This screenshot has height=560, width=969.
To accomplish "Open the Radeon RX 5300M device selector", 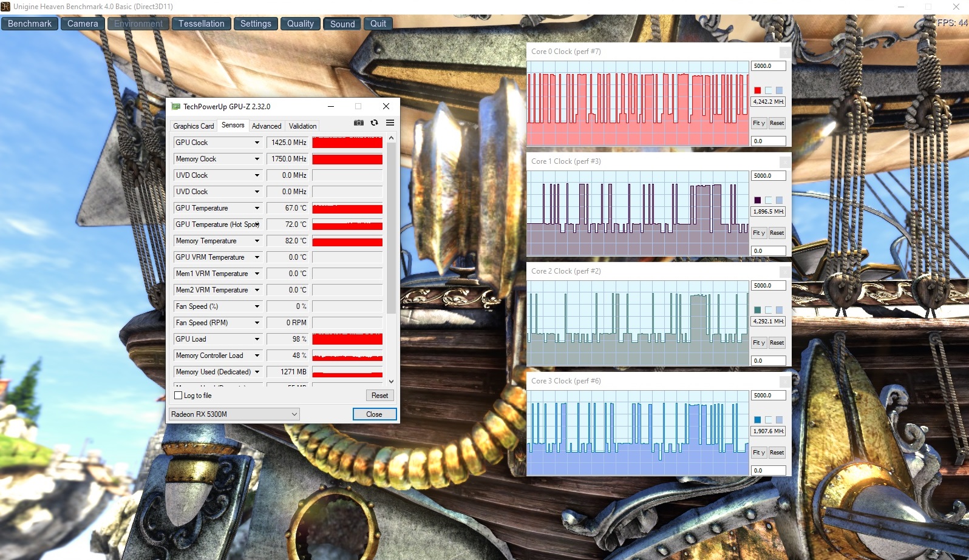I will (x=234, y=414).
